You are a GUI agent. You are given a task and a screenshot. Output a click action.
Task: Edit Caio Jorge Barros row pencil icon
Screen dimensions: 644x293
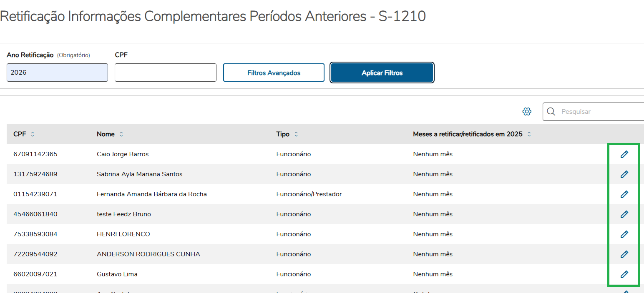(x=624, y=154)
